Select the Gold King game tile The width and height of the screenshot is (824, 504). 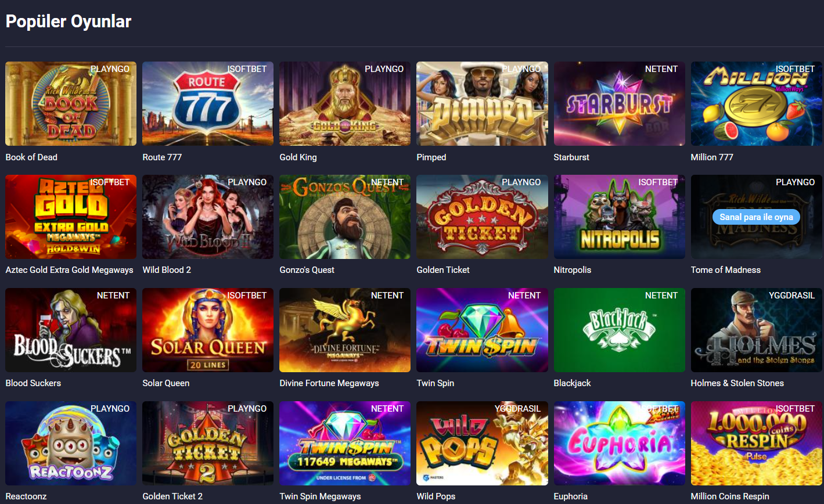click(x=345, y=103)
